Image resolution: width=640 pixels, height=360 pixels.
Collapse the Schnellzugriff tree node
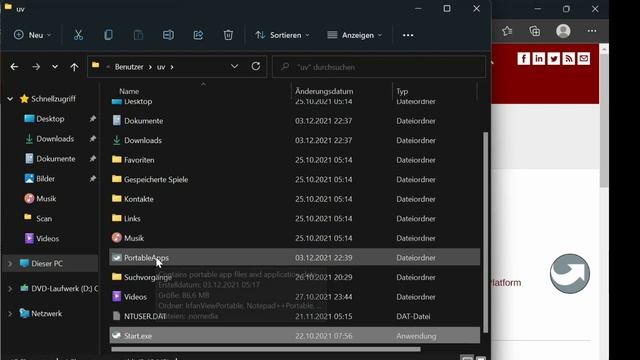click(10, 99)
